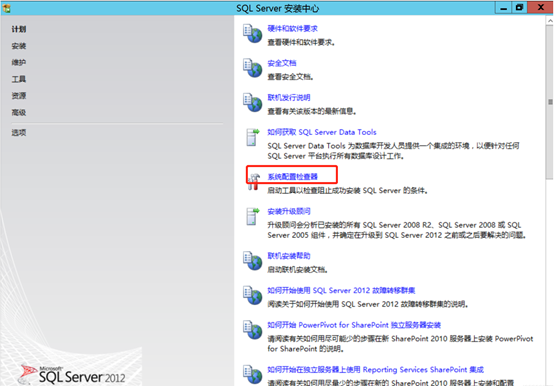Open the 联机发行说明 link

pos(289,98)
